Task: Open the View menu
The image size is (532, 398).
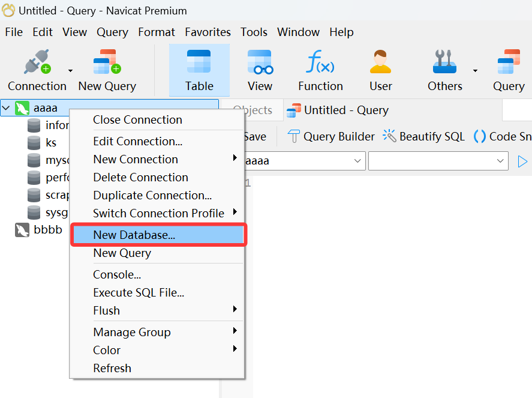Action: (x=74, y=32)
